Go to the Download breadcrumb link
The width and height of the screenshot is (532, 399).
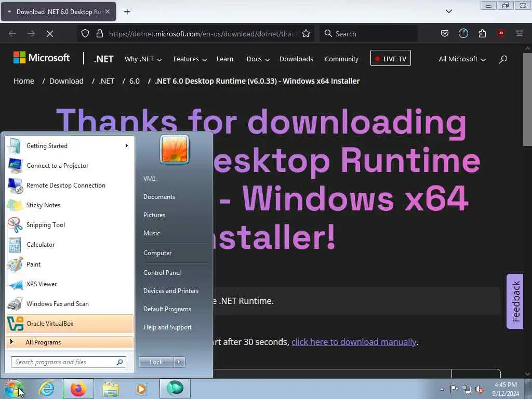[x=66, y=81]
